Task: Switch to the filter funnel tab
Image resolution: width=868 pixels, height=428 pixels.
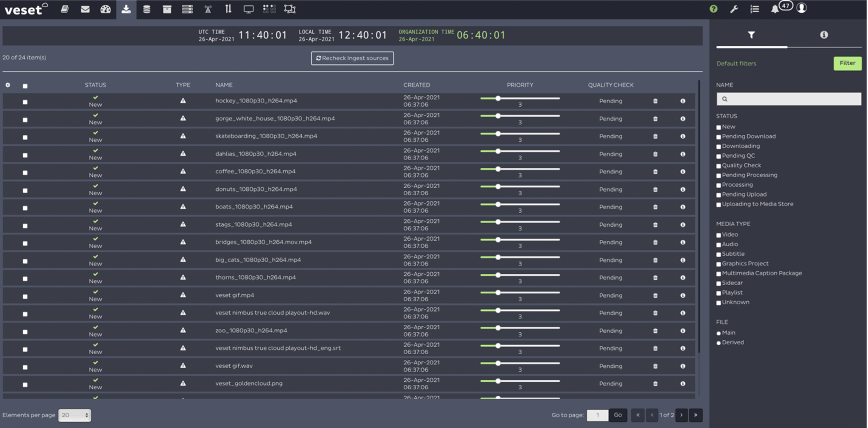Action: (751, 35)
